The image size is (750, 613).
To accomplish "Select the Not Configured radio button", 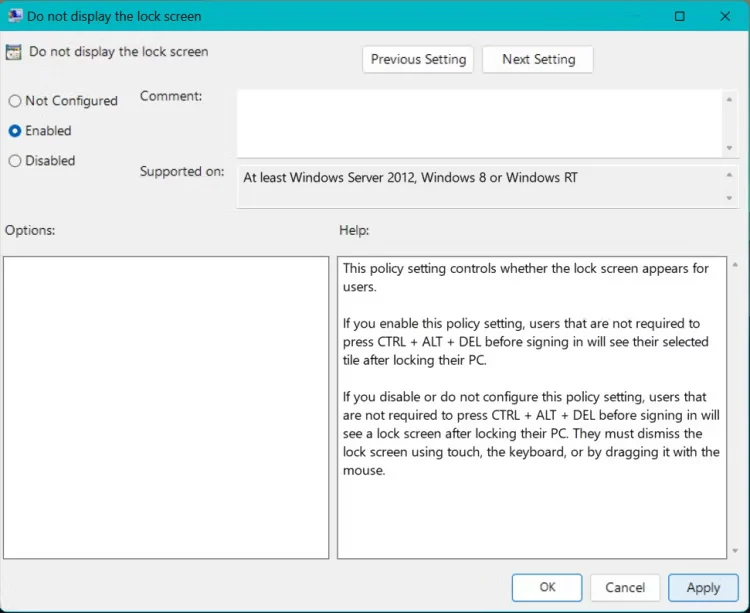I will (x=15, y=101).
